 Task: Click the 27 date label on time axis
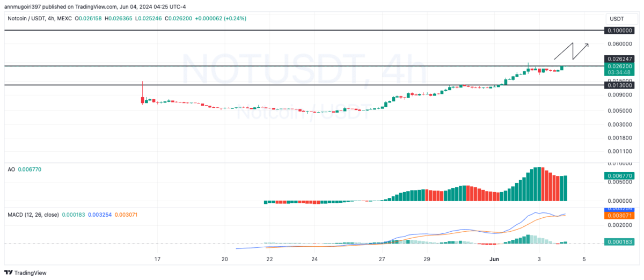tap(382, 259)
